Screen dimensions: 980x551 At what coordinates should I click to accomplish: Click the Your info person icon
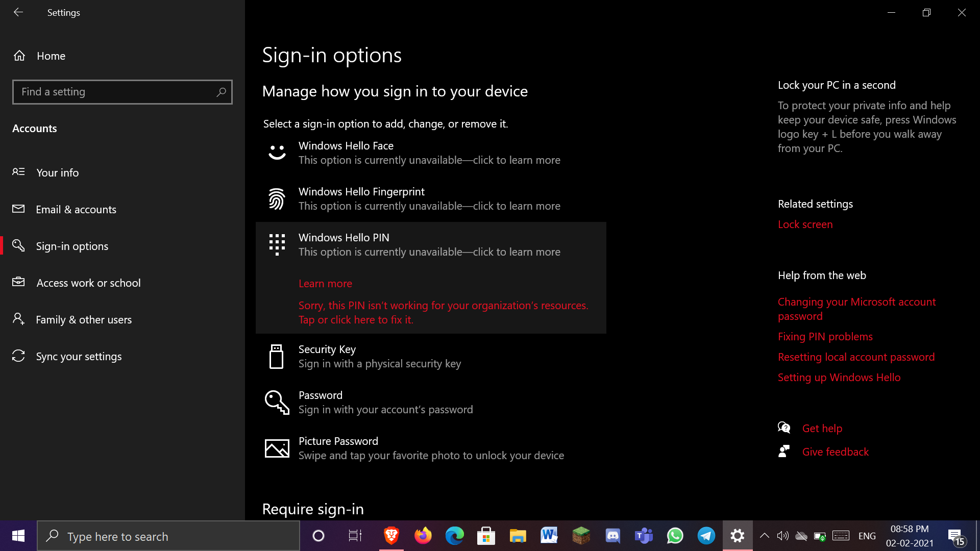(18, 172)
